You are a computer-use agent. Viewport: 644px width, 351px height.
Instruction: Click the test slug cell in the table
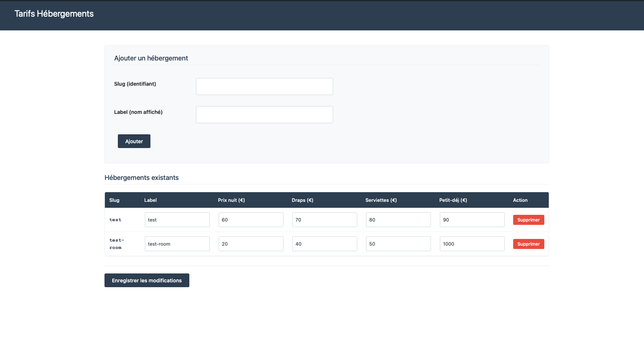115,220
